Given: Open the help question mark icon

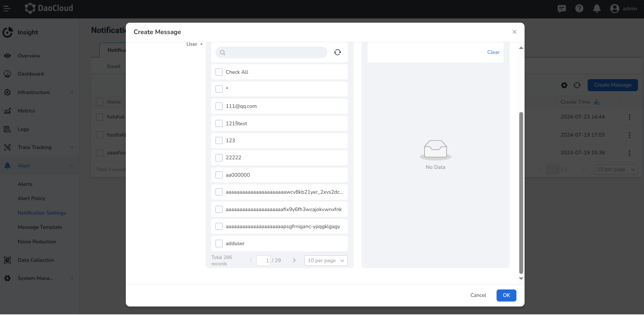Looking at the screenshot, I should 579,9.
